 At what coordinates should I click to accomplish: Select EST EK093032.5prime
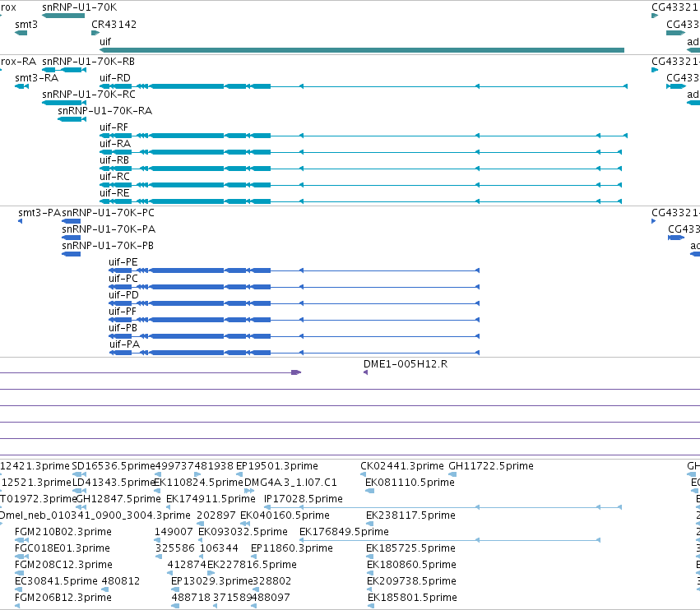tap(201, 540)
